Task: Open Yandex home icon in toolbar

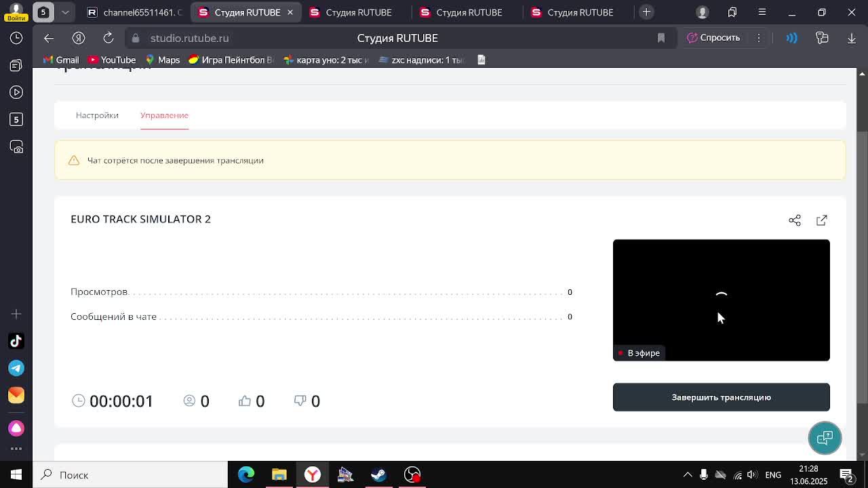Action: tap(79, 38)
